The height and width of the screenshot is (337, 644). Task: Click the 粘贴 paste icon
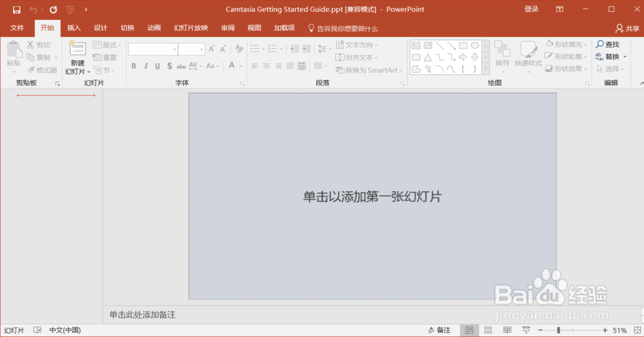14,49
